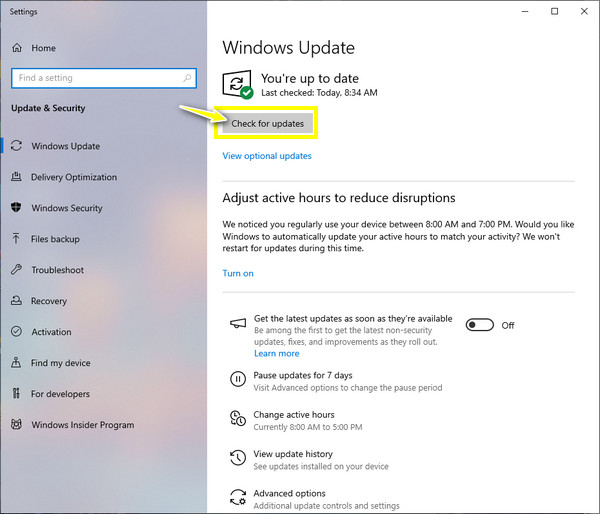
Task: Click the Last checked: Today, 8:34 AM text
Action: [319, 93]
